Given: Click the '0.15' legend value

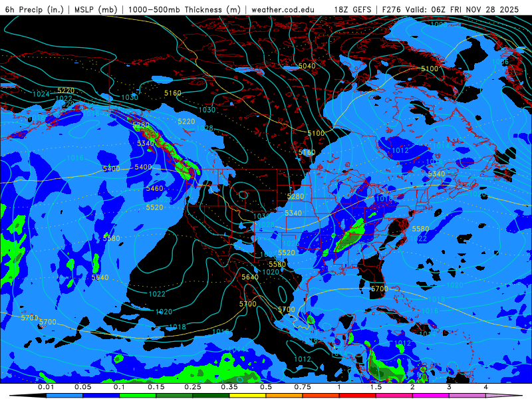Looking at the screenshot, I should (156, 387).
